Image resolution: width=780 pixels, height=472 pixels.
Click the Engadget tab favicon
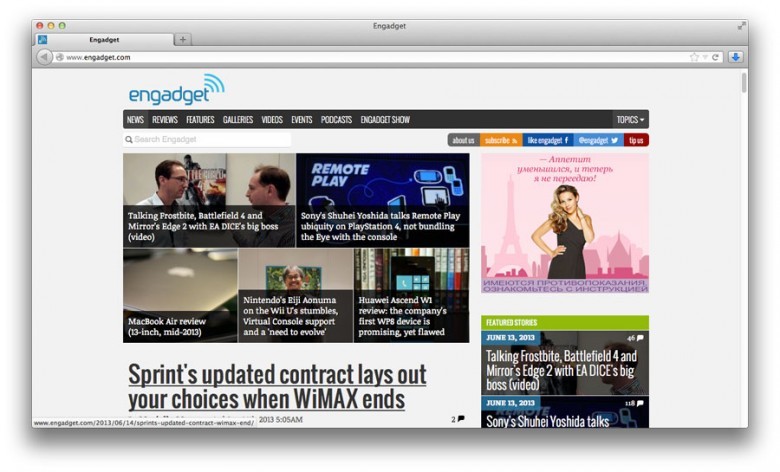[43, 39]
